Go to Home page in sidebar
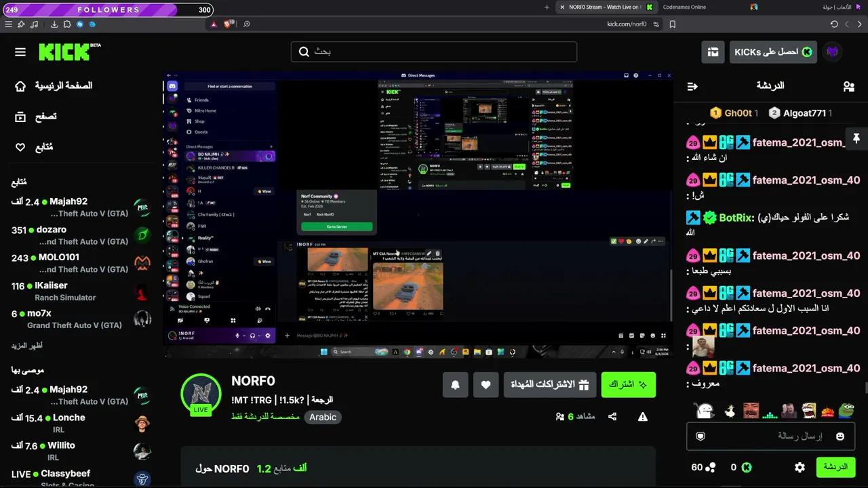 coord(54,86)
